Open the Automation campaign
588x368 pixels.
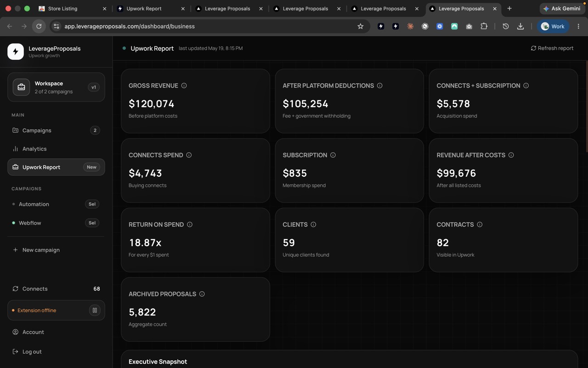pos(34,204)
